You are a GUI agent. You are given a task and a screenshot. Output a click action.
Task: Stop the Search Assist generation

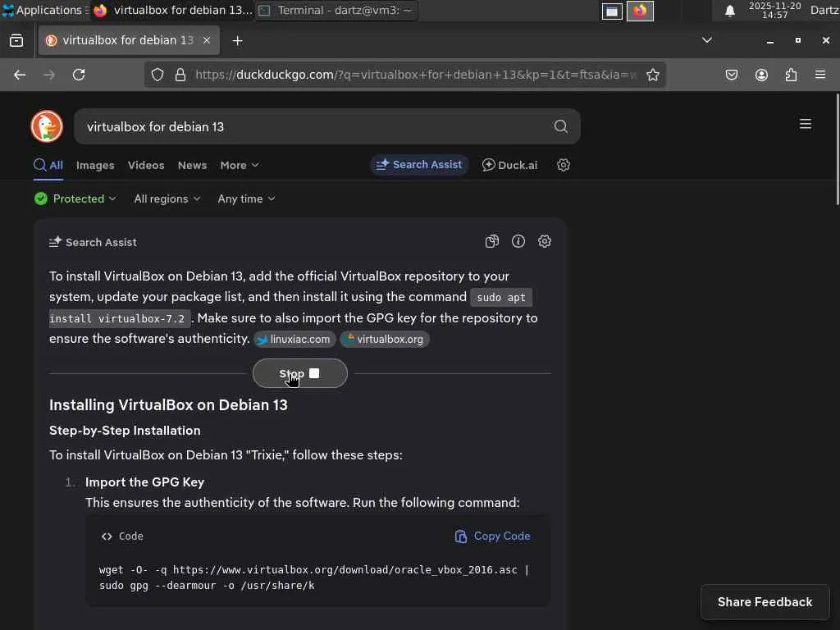point(300,373)
